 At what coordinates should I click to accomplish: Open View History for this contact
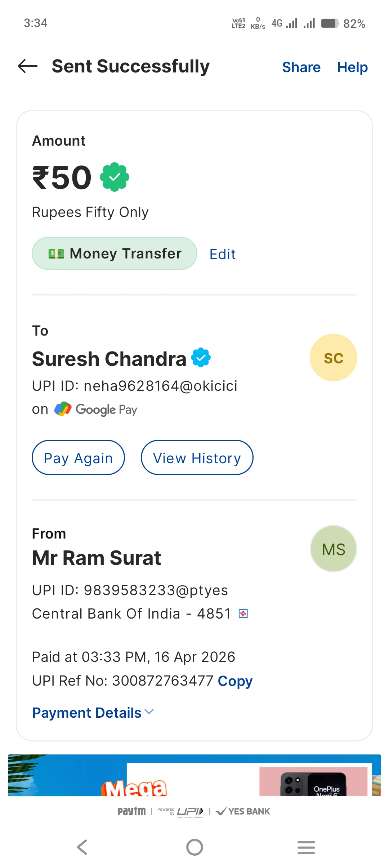(x=197, y=458)
